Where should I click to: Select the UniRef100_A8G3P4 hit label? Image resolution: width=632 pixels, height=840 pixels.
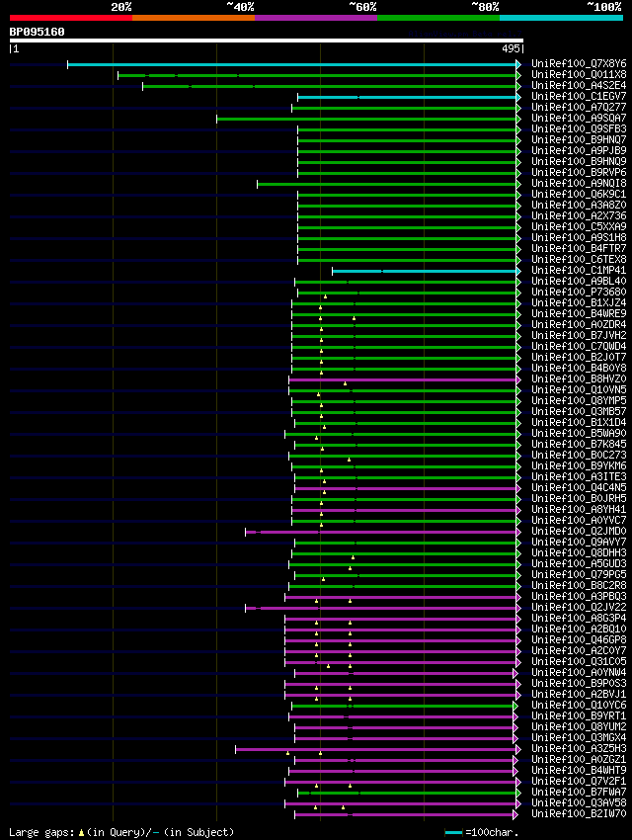pyautogui.click(x=579, y=619)
